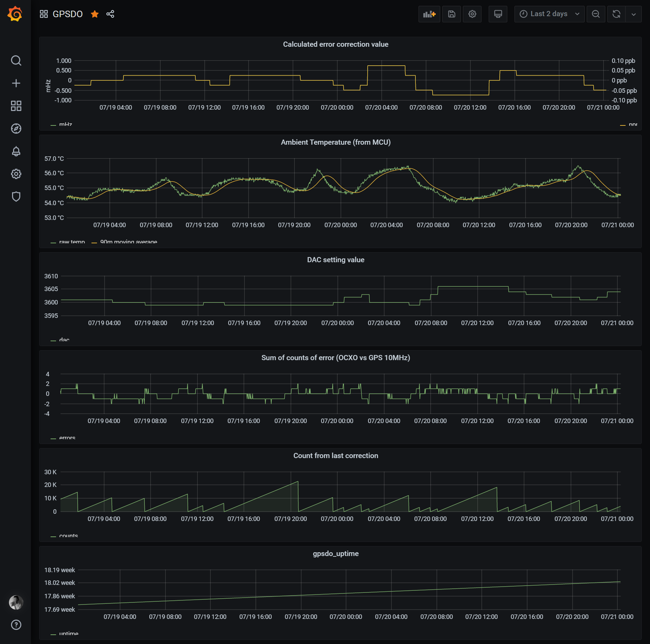The image size is (650, 644).
Task: Open dashboard settings gear in top bar
Action: pyautogui.click(x=472, y=14)
